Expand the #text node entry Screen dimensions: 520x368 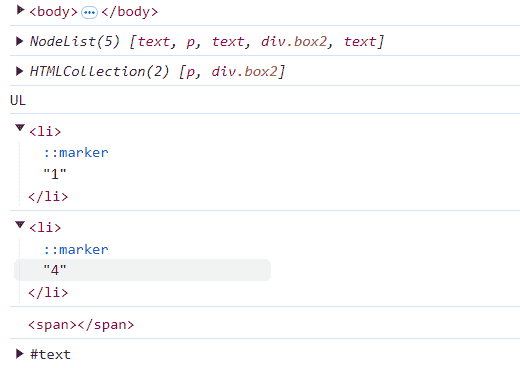(x=19, y=354)
